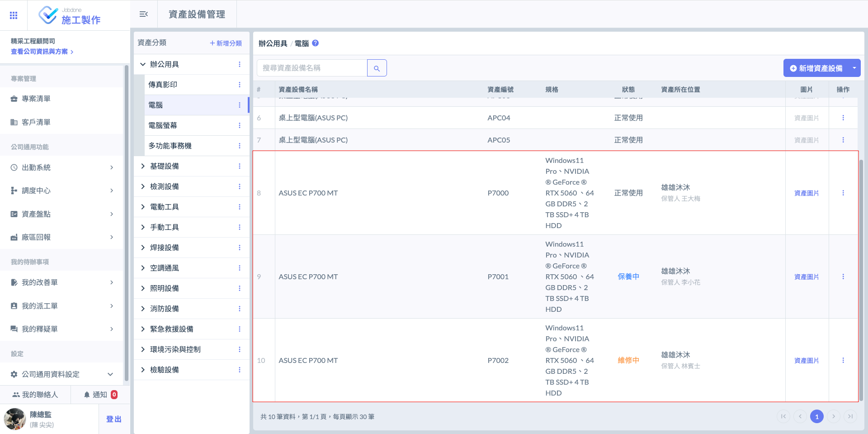Screen dimensions: 868x434
Task: View 資產圖片 for asset P7002
Action: pos(807,361)
